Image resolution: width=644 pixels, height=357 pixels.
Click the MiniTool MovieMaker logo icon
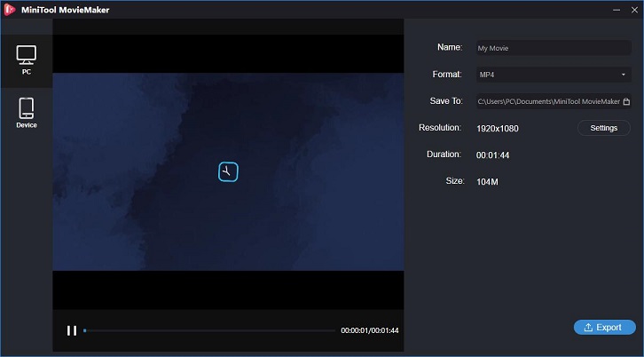pyautogui.click(x=10, y=10)
